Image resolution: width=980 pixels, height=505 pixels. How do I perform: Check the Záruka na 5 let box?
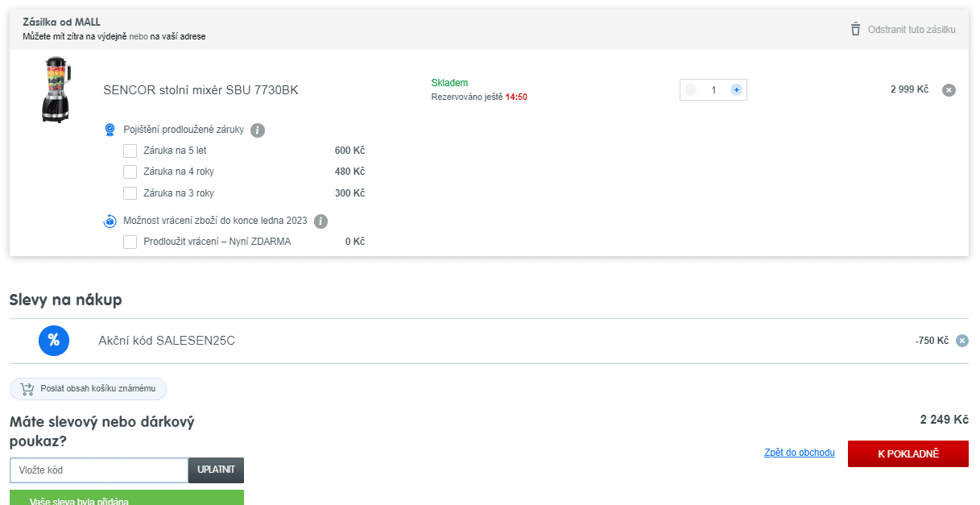point(130,151)
